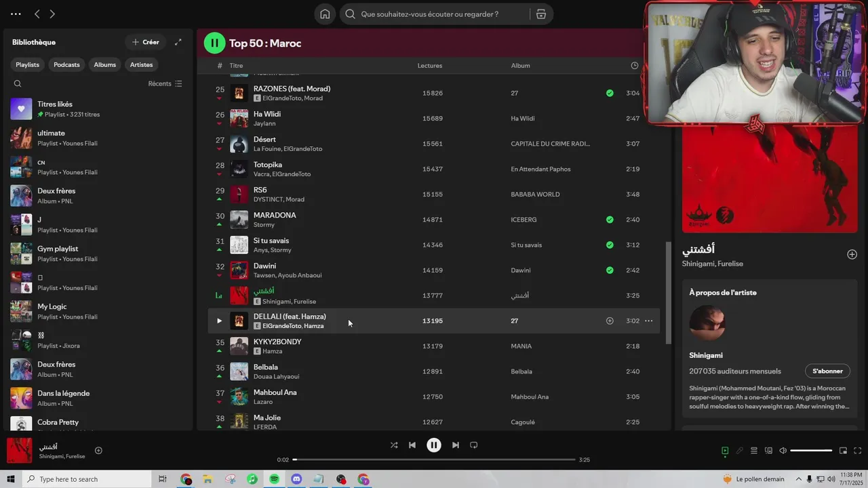This screenshot has width=868, height=488.
Task: Open the mini player
Action: tap(844, 451)
